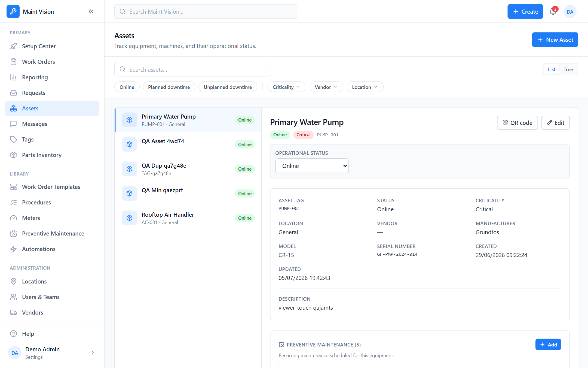This screenshot has width=588, height=368.
Task: Open Demo Admin Settings link
Action: (52, 353)
